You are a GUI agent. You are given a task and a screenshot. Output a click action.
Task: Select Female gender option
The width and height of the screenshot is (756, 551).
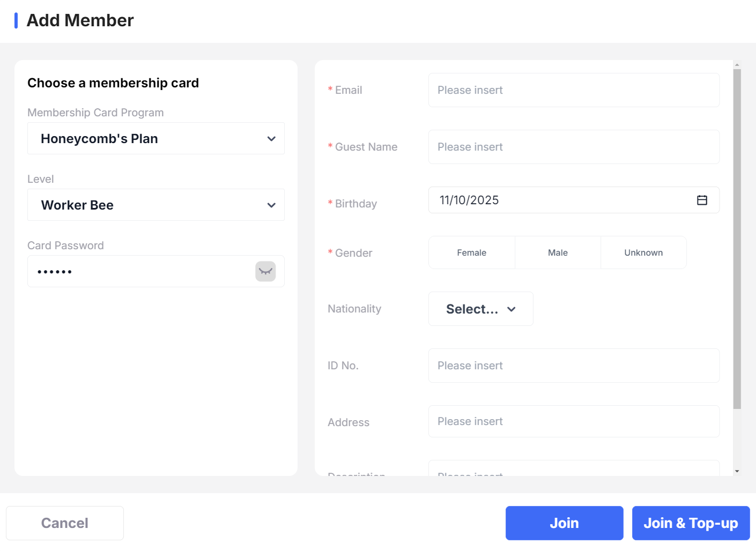(472, 252)
